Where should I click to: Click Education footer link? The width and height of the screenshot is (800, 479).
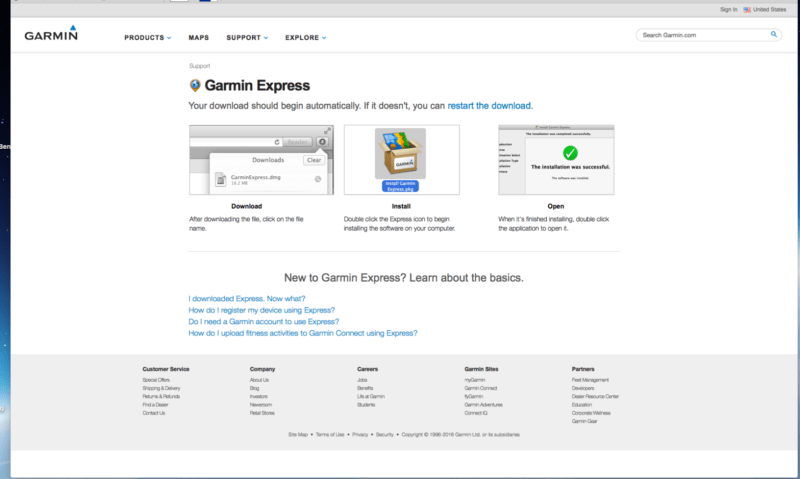[582, 405]
